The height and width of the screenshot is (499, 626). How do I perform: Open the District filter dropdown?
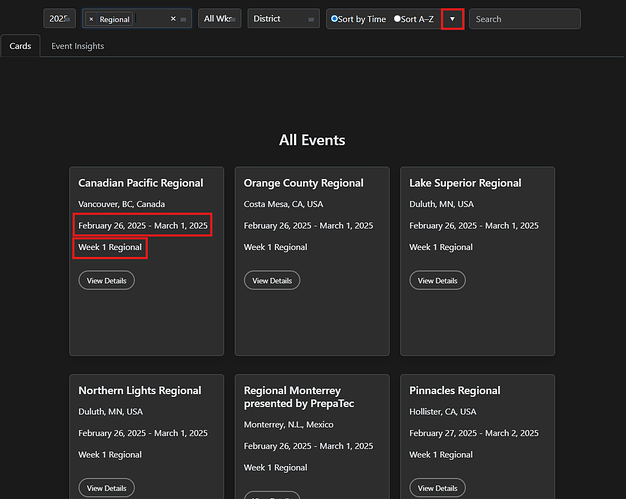click(x=283, y=19)
